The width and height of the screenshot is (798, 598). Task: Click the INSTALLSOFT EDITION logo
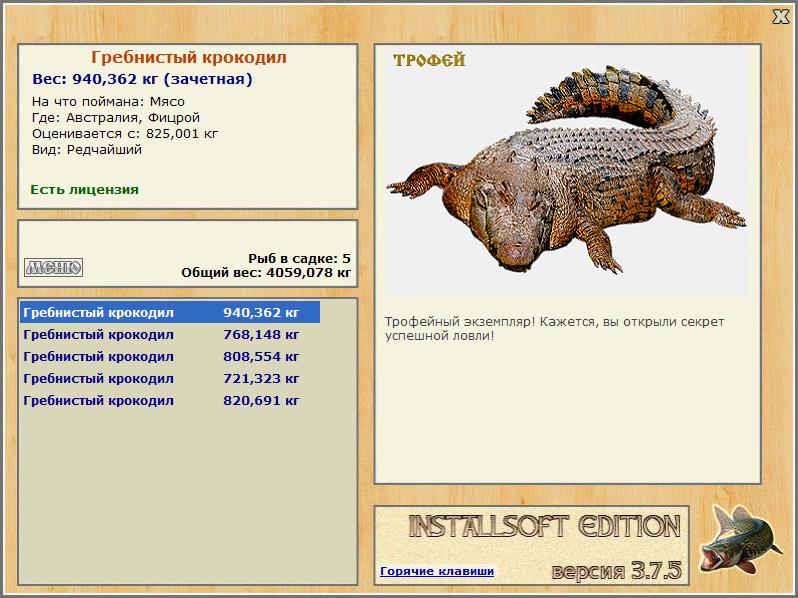point(545,527)
